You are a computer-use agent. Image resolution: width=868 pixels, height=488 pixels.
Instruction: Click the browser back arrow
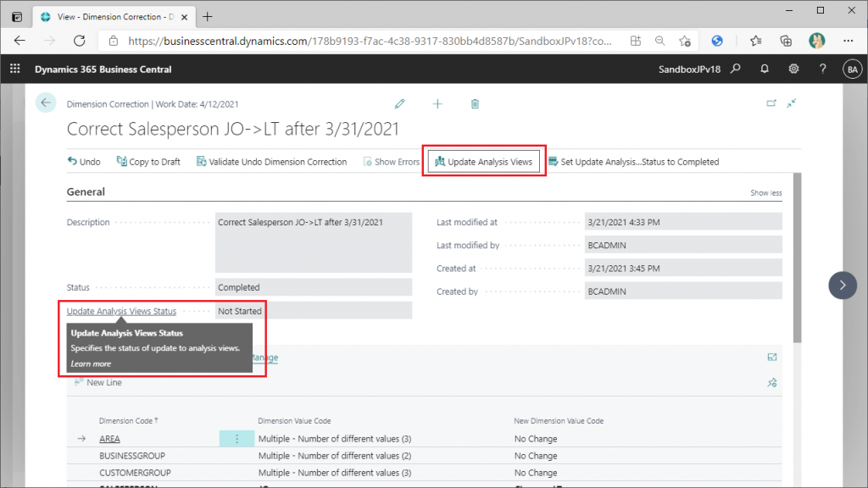(x=20, y=41)
